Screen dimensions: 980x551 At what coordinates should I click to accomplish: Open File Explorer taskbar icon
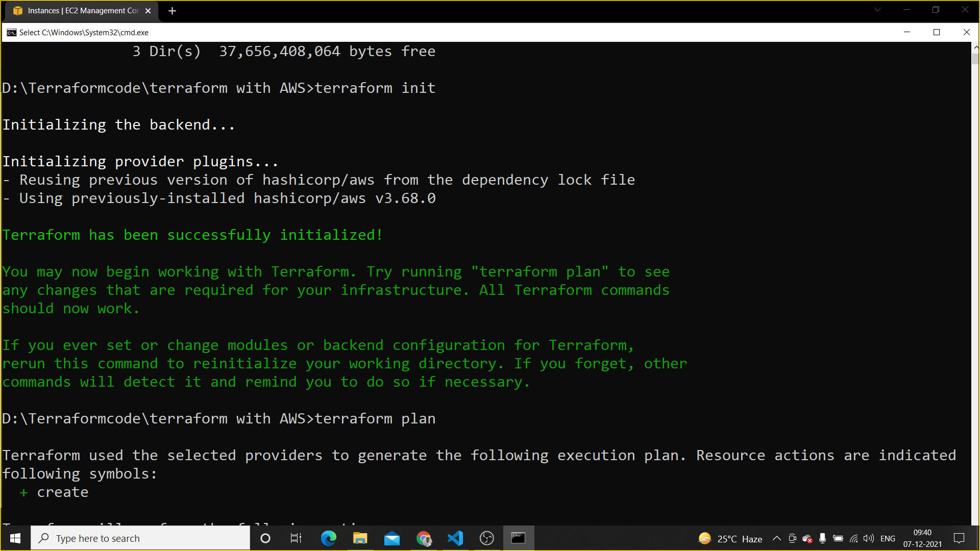pyautogui.click(x=360, y=538)
